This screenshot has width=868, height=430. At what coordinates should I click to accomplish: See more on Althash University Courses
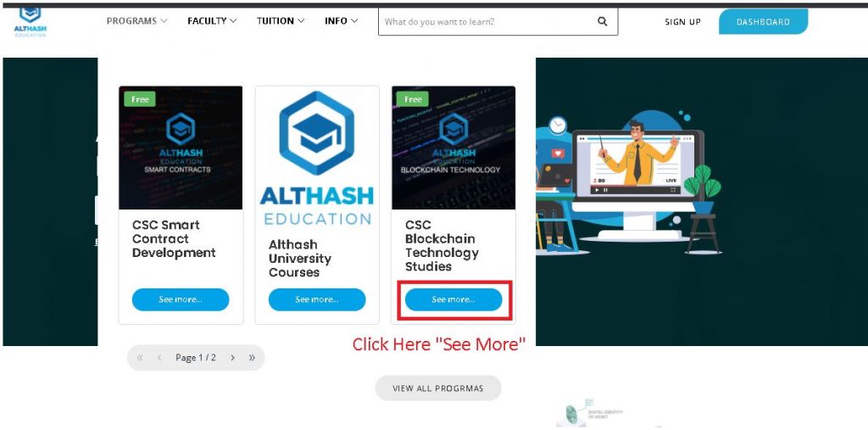pos(317,299)
